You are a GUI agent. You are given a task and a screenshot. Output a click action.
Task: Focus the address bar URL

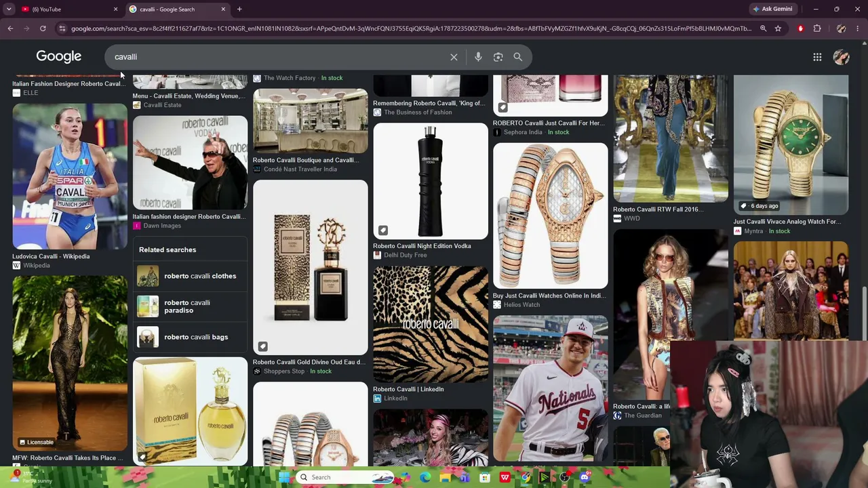click(x=411, y=28)
